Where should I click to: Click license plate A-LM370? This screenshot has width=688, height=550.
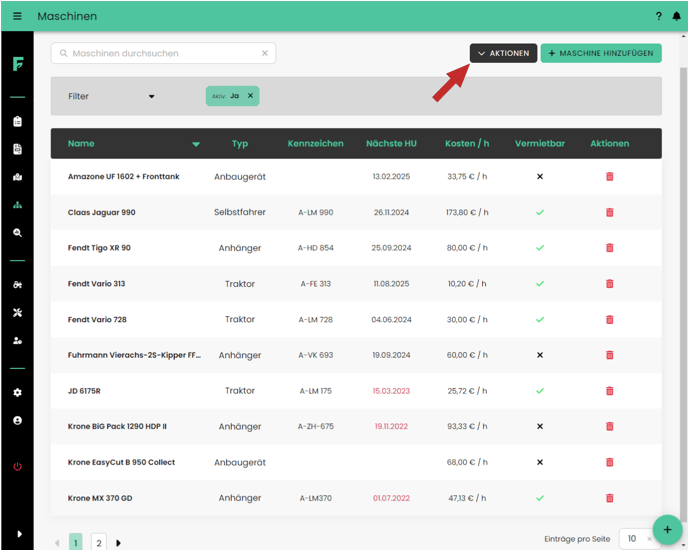point(315,498)
